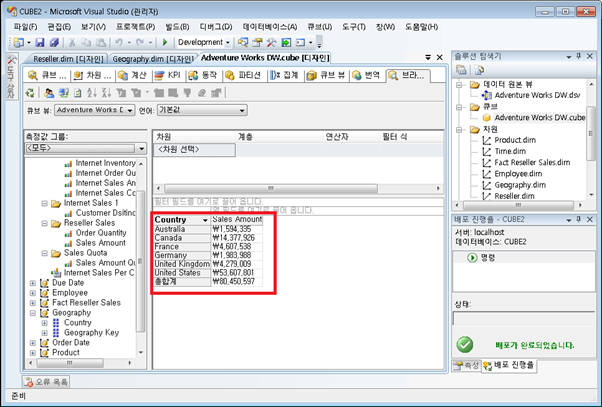This screenshot has height=407, width=602.
Task: Click the Paste icon in the toolbar
Action: (101, 42)
